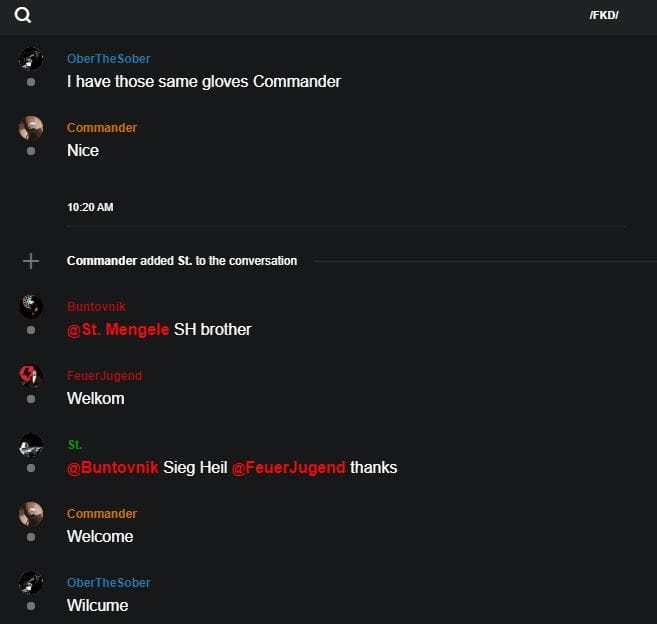The height and width of the screenshot is (624, 657).
Task: Click the FeuerJugend username above "Welkom"
Action: click(104, 376)
